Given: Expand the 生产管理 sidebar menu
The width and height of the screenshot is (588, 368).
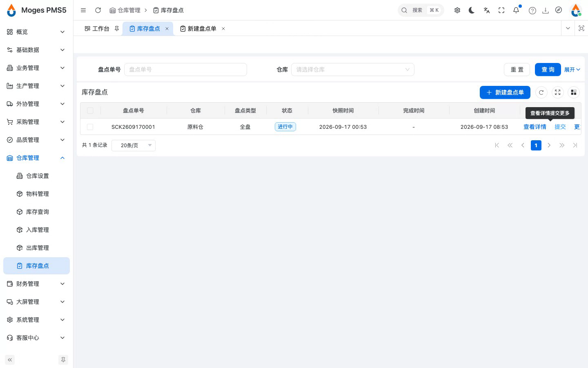Looking at the screenshot, I should point(36,86).
